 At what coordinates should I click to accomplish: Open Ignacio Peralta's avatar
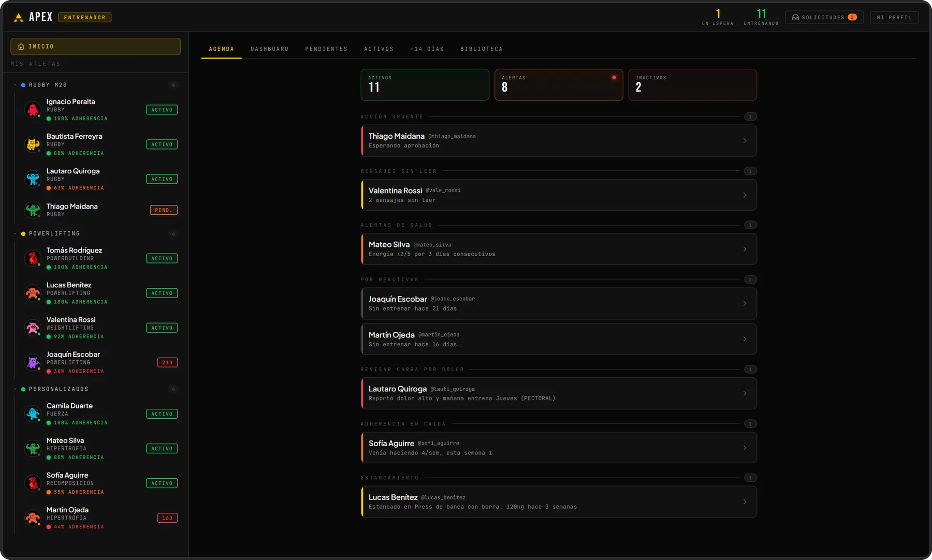[33, 110]
